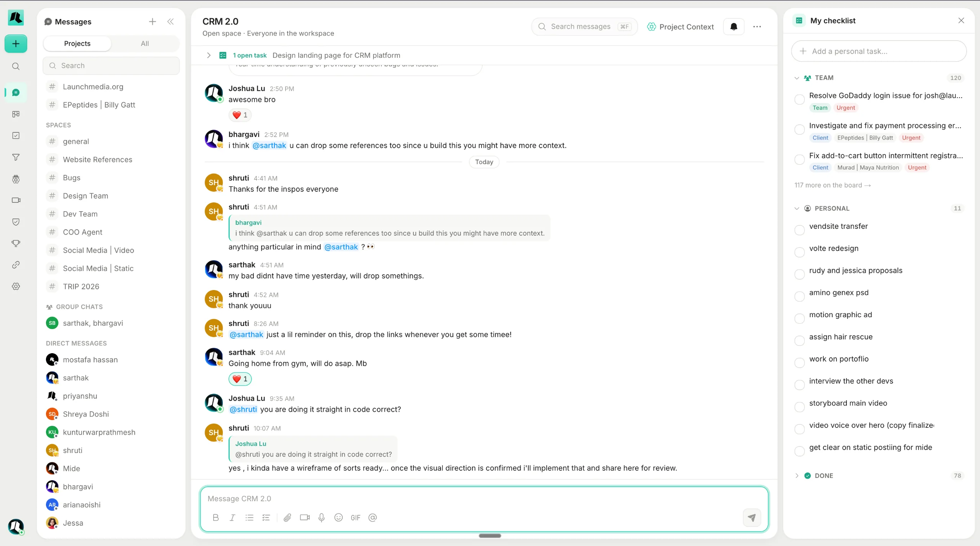The image size is (980, 546).
Task: Open 117 more on the board link
Action: click(x=833, y=185)
